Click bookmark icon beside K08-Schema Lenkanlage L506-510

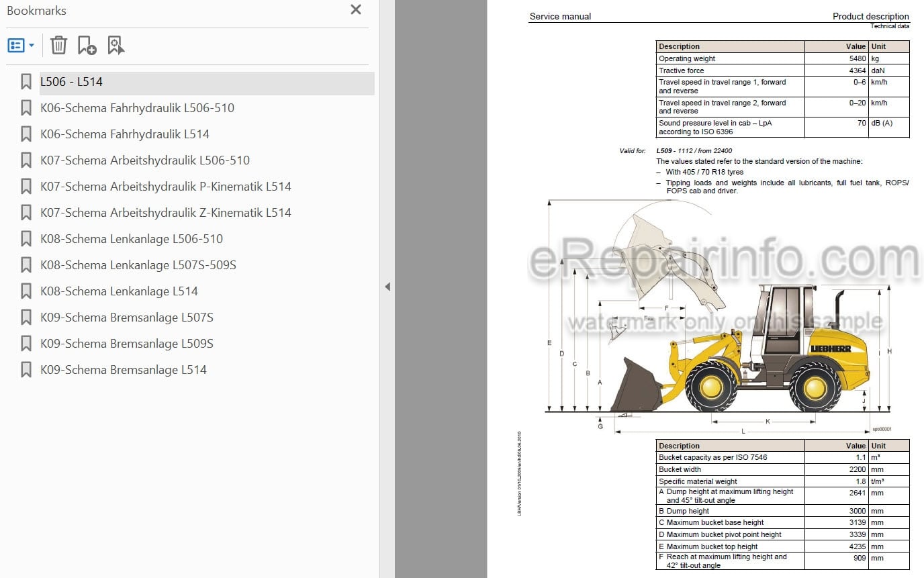pos(26,239)
